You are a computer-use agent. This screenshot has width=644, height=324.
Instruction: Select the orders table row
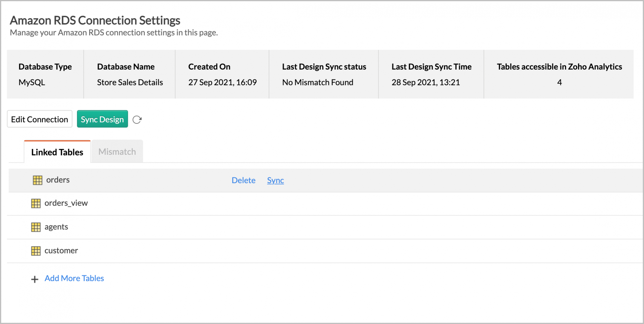tap(326, 180)
